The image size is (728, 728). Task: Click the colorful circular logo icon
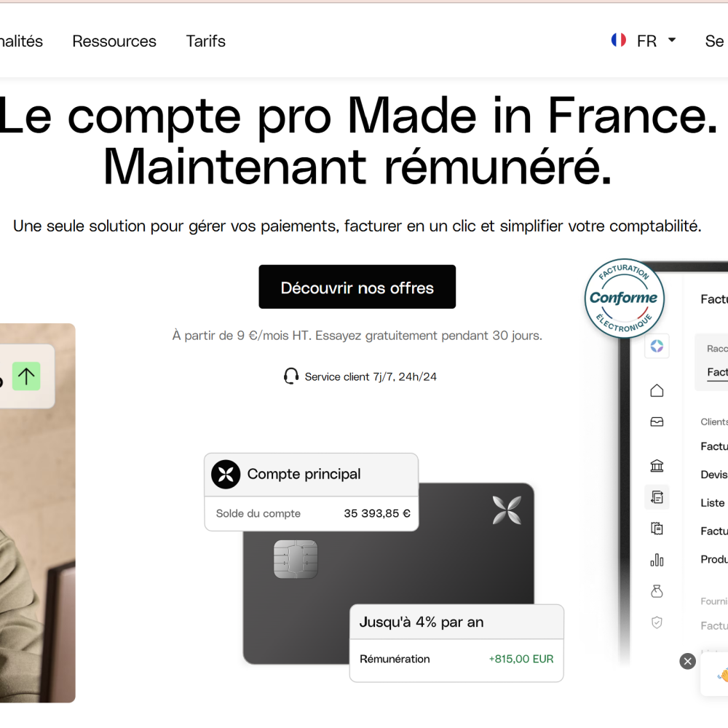657,346
